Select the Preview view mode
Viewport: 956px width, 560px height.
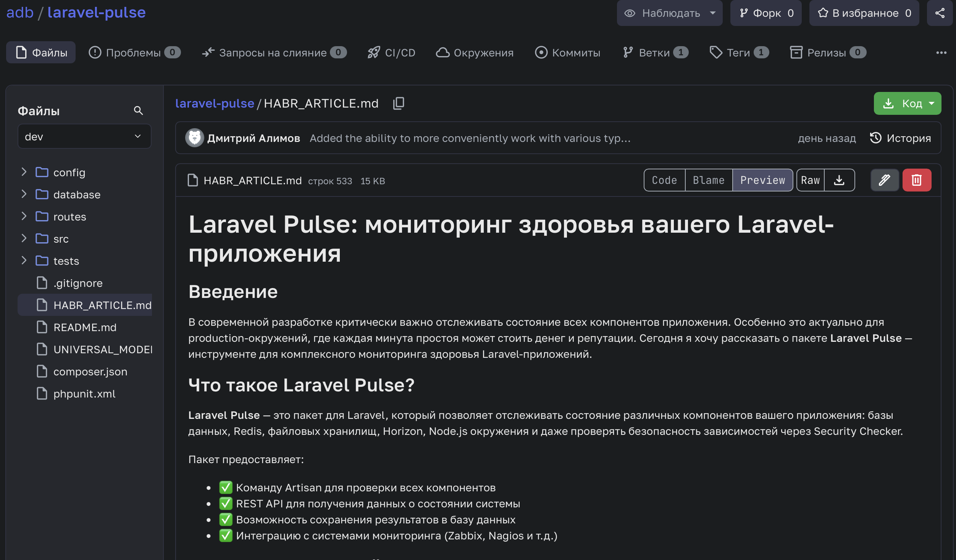coord(762,180)
